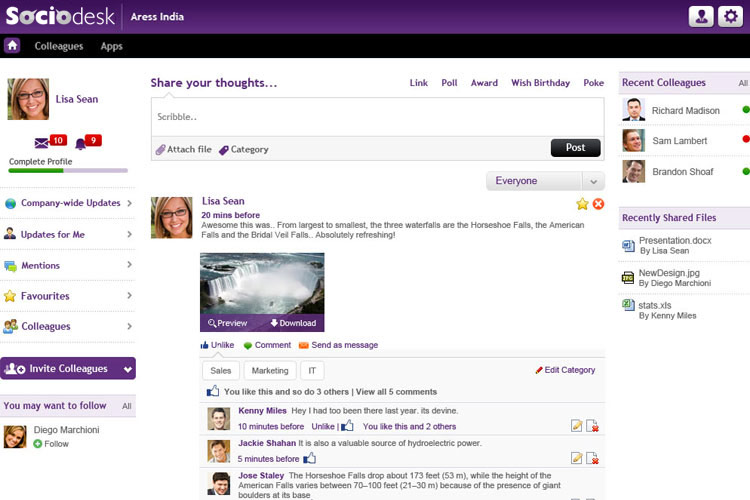The height and width of the screenshot is (500, 750).
Task: Click the Post button
Action: coord(575,148)
